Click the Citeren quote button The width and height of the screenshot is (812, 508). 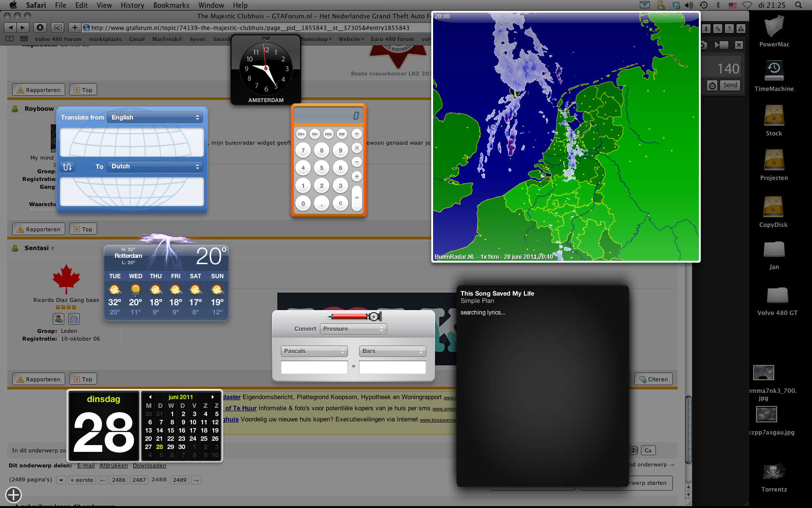click(x=653, y=379)
